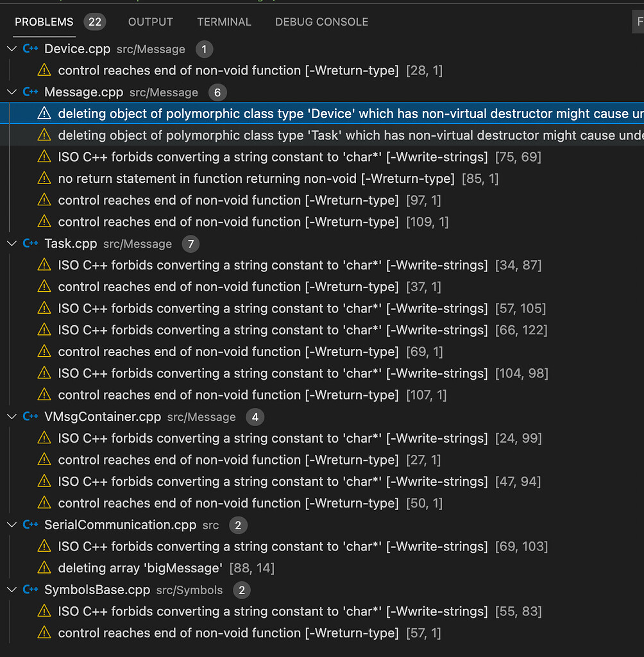
Task: Collapse the VMsgContainer.cpp problem group
Action: 12,416
